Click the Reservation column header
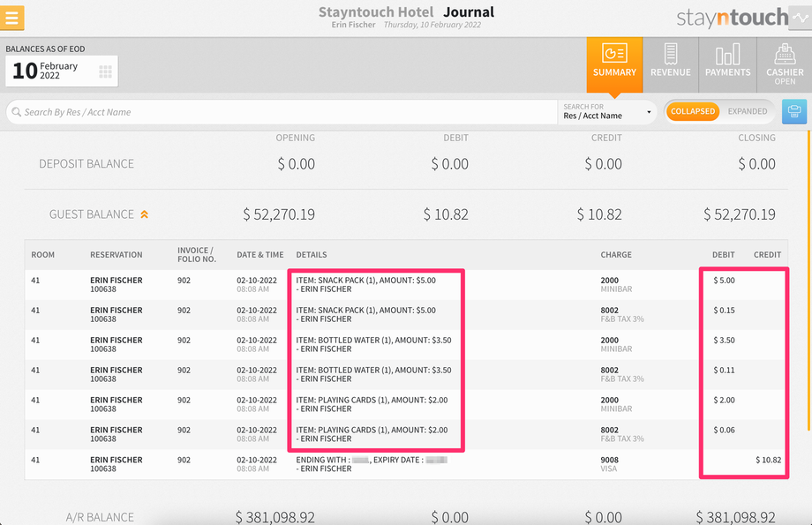Image resolution: width=812 pixels, height=525 pixels. 116,255
